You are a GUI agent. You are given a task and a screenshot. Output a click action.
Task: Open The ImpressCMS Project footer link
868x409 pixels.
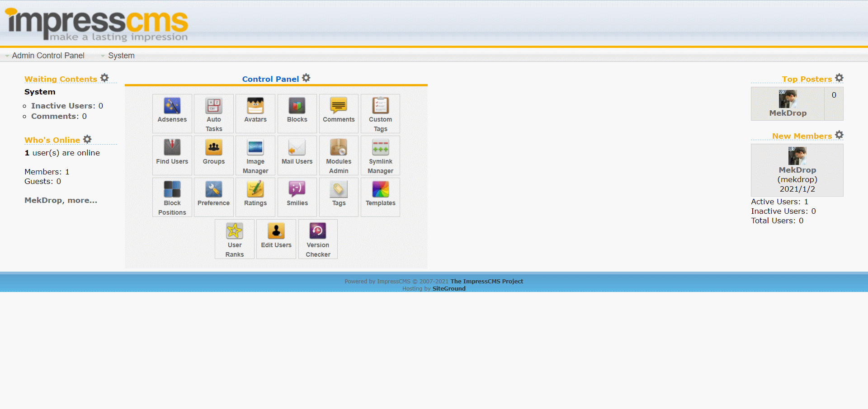487,281
